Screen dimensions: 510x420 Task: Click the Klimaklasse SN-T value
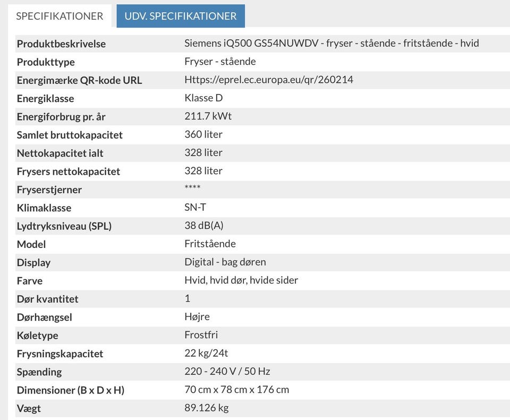[195, 207]
